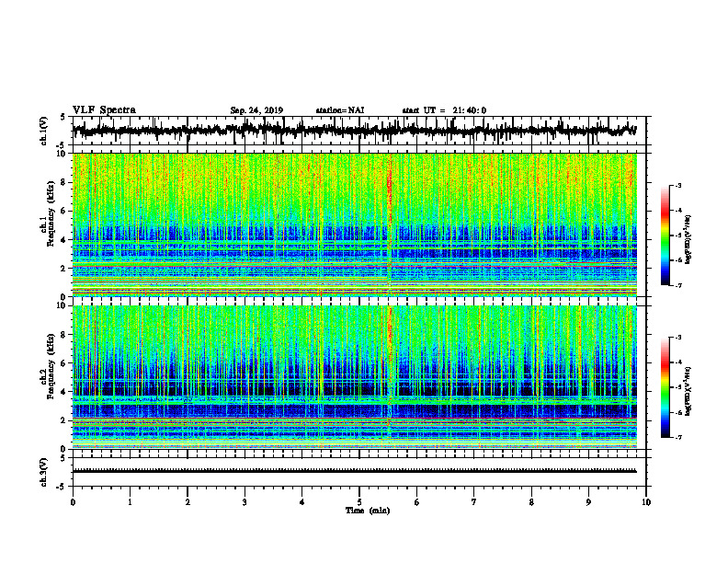Click the broadband burst in ch.1 spectrogram
The image size is (728, 563).
point(390,224)
